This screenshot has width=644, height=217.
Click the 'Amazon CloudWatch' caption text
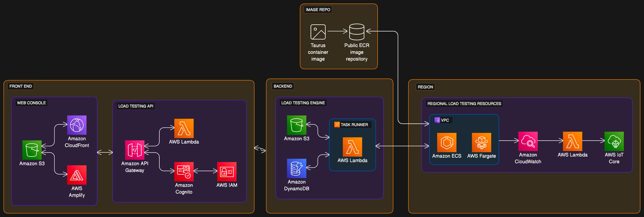coord(528,158)
